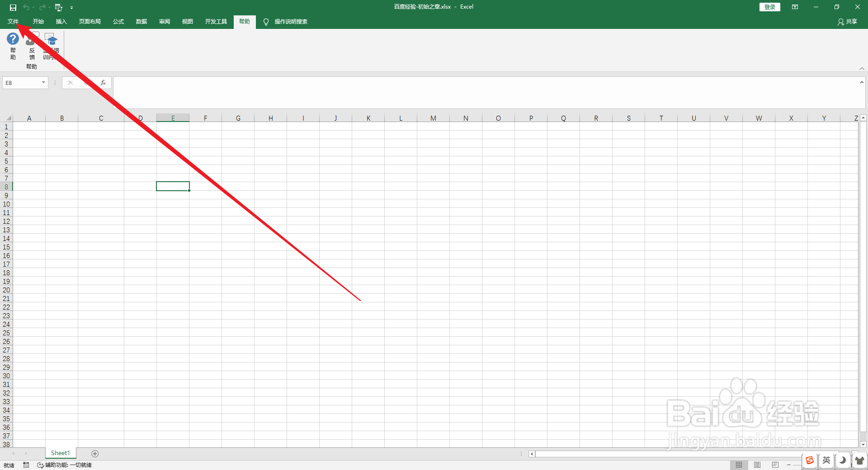The height and width of the screenshot is (470, 868).
Task: Toggle the 英 language mode button
Action: coord(826,461)
